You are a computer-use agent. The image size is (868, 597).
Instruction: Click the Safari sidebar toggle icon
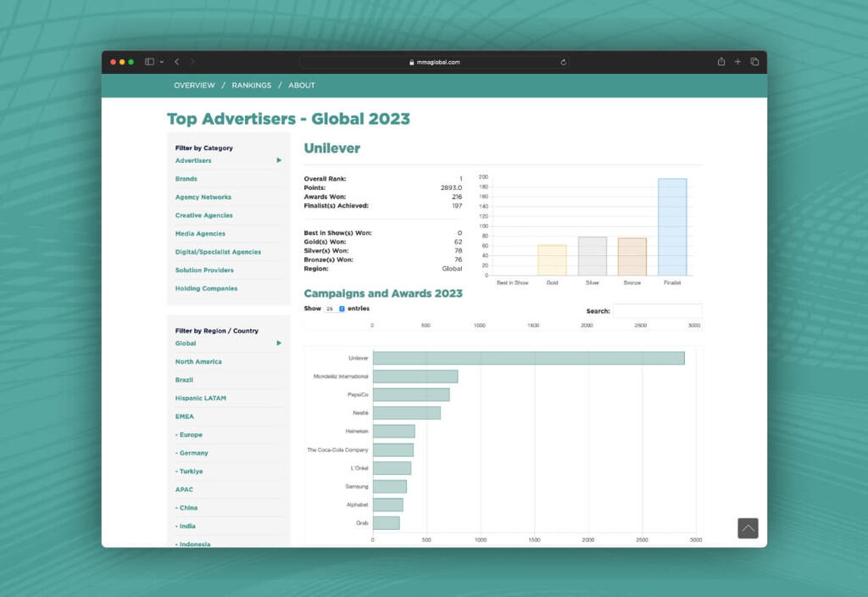149,62
